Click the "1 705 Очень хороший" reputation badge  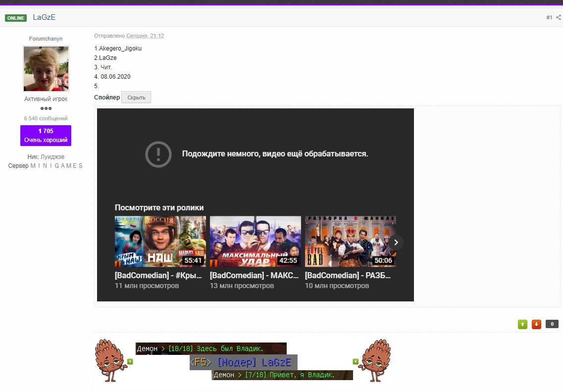46,135
